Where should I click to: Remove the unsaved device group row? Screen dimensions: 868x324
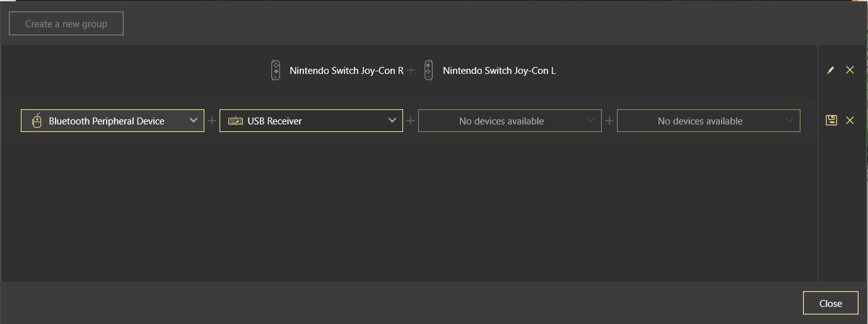point(850,120)
